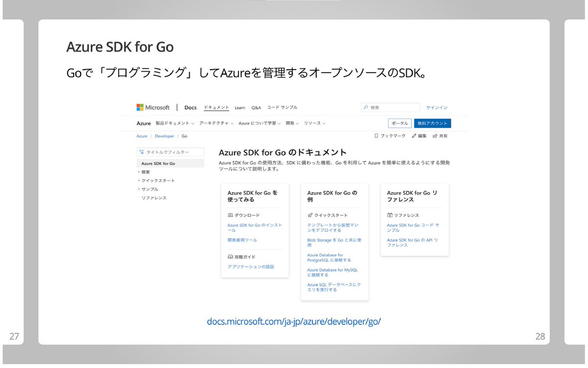The height and width of the screenshot is (368, 588).
Task: Click the Microsoft logo icon
Action: [139, 107]
